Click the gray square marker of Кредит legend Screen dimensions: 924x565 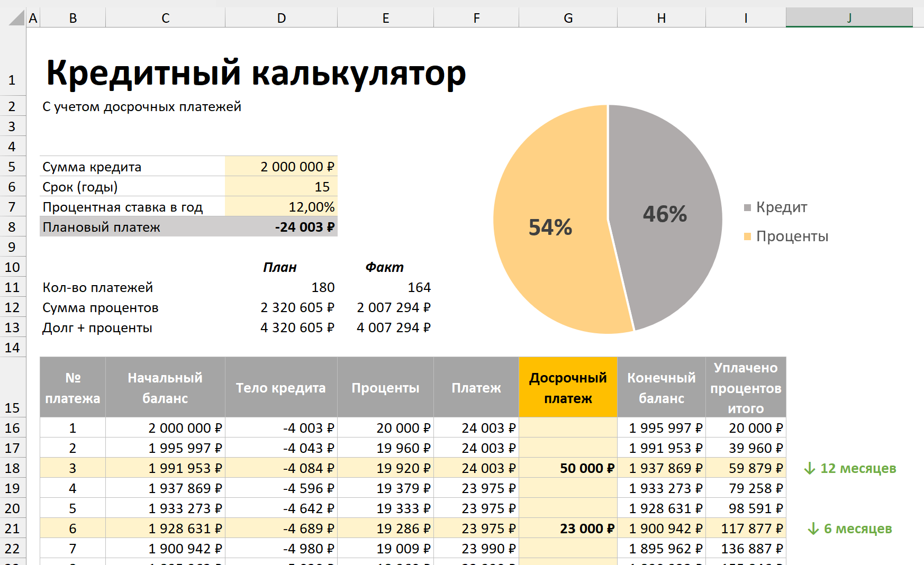point(748,207)
